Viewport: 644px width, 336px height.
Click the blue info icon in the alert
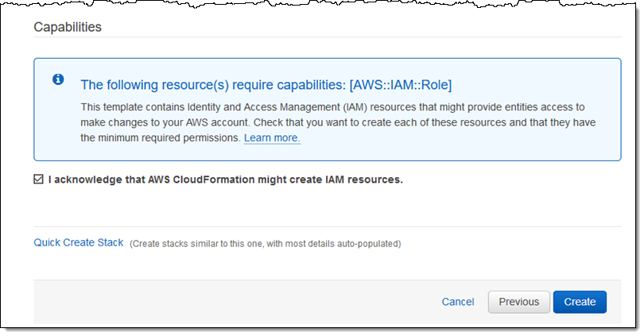pos(58,80)
